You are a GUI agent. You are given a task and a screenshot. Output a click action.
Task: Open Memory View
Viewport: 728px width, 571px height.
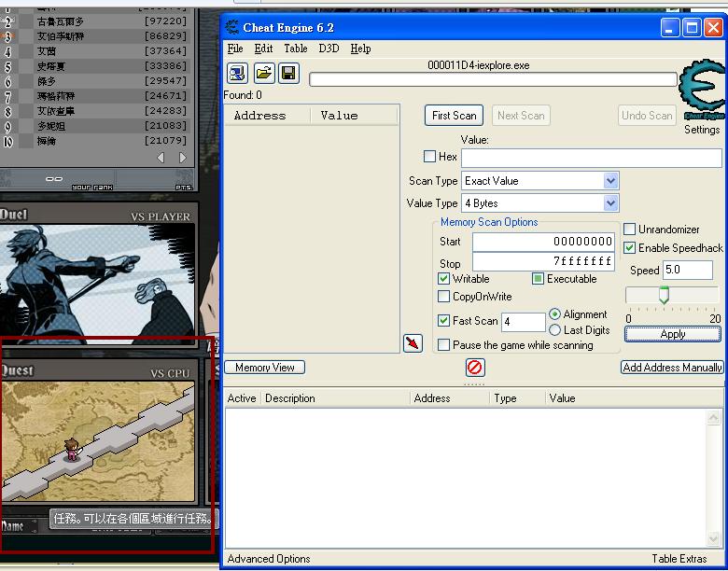265,368
